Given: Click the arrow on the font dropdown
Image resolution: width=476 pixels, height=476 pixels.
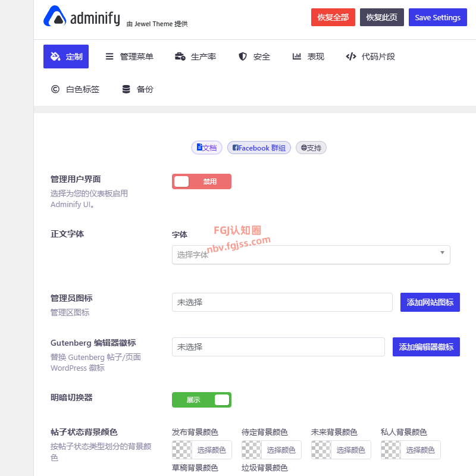Looking at the screenshot, I should click(442, 252).
